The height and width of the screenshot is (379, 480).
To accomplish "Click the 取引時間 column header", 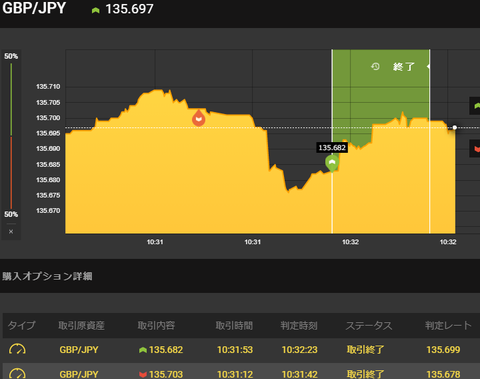I will coord(234,325).
